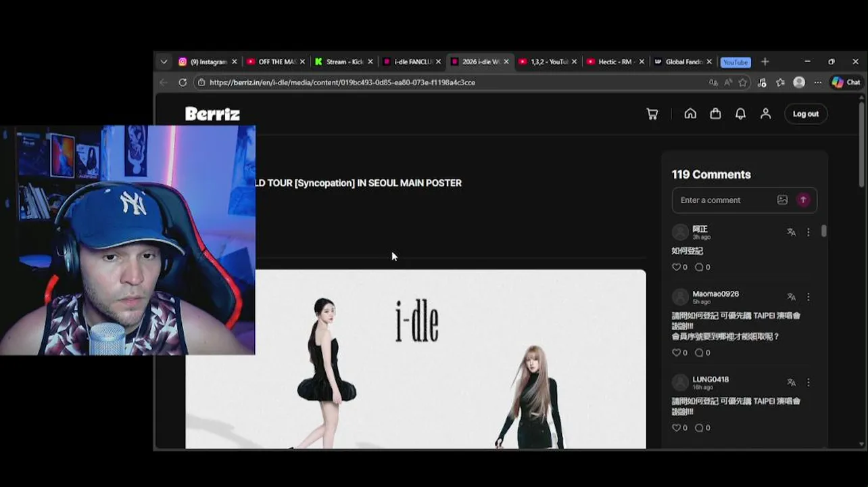Click the page vertical scrollbar thumb
Screen dimensions: 868x487
coord(861,144)
